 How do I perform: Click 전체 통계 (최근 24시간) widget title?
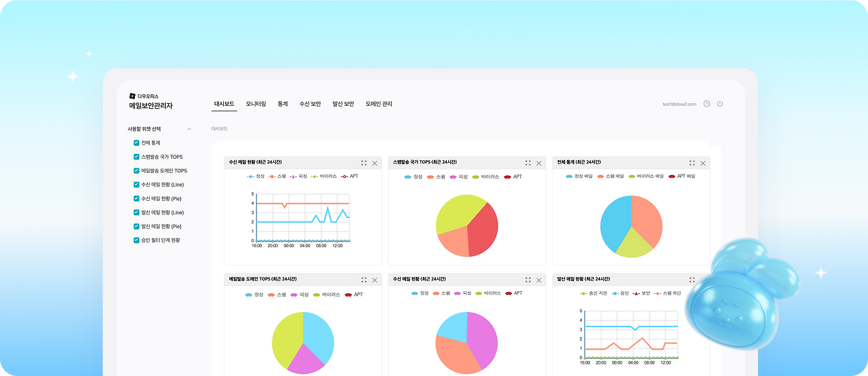[x=578, y=162]
